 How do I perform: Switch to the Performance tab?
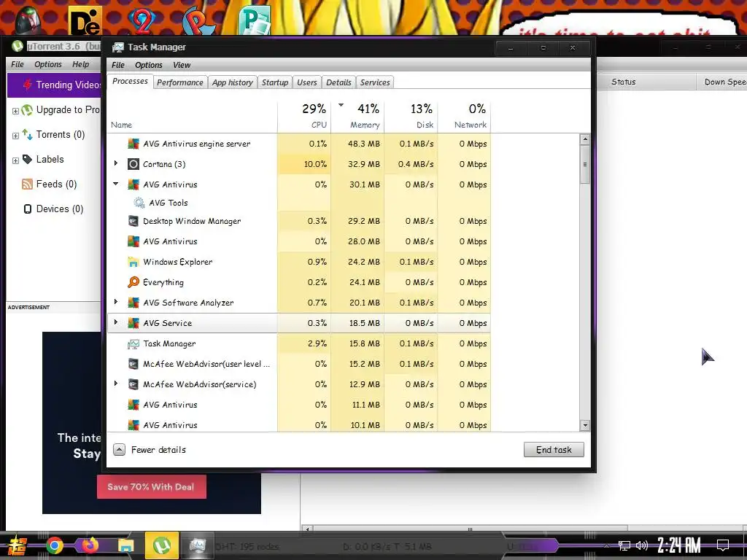tap(180, 82)
